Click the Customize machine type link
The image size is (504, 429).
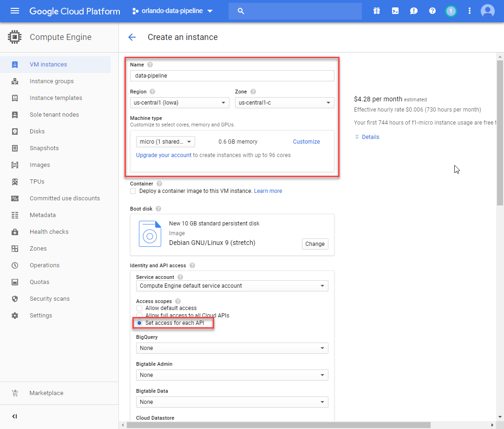(306, 142)
